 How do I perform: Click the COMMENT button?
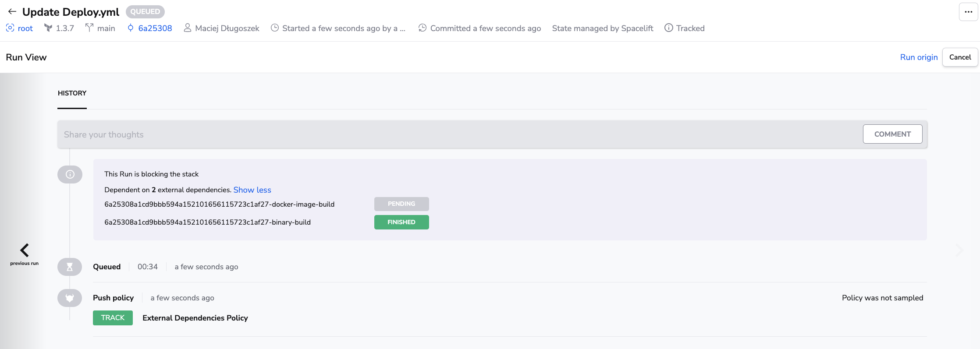coord(892,134)
